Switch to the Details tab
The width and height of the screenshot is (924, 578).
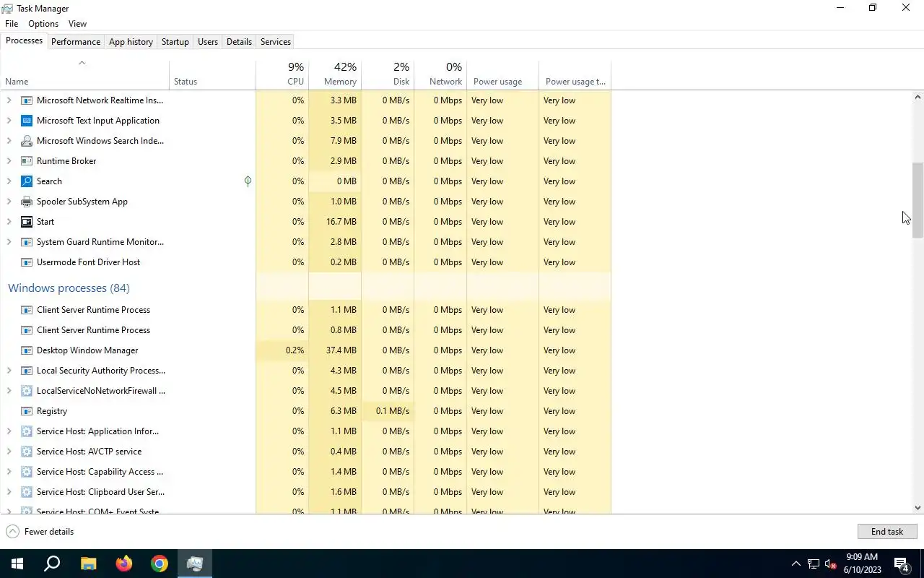coord(239,42)
